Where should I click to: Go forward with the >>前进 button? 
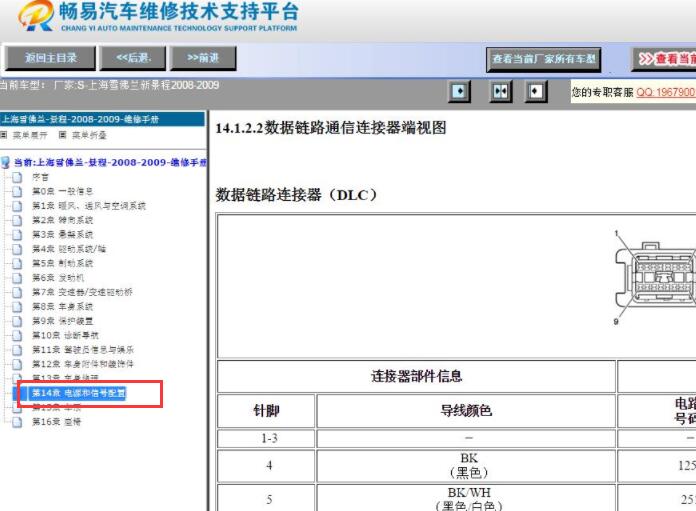point(203,58)
